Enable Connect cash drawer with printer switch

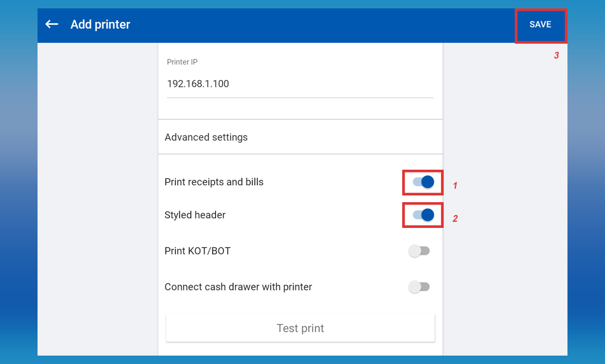pos(419,287)
